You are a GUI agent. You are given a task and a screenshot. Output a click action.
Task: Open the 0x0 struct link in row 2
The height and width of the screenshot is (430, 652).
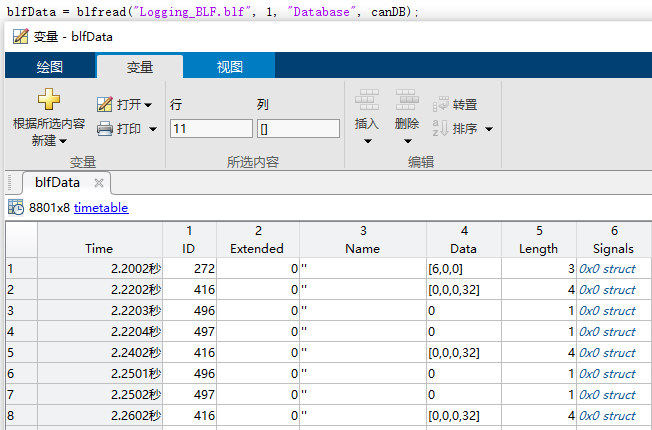pos(607,289)
